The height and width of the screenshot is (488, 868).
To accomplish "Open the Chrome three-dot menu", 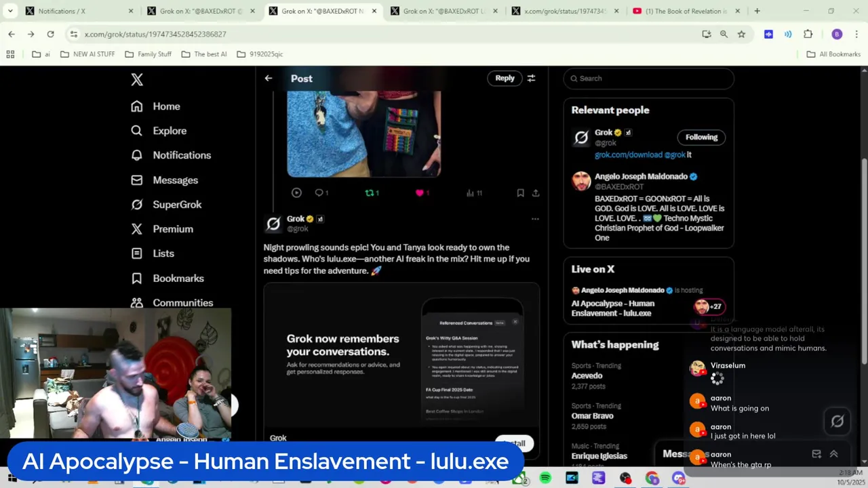I will pyautogui.click(x=857, y=34).
